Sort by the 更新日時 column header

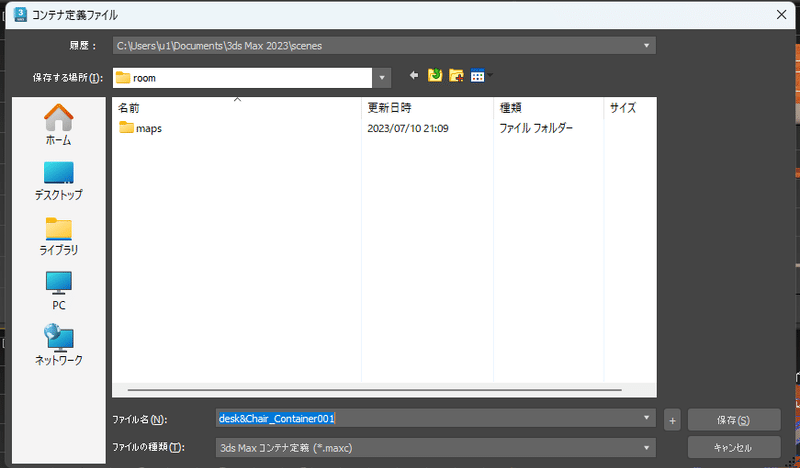point(428,108)
